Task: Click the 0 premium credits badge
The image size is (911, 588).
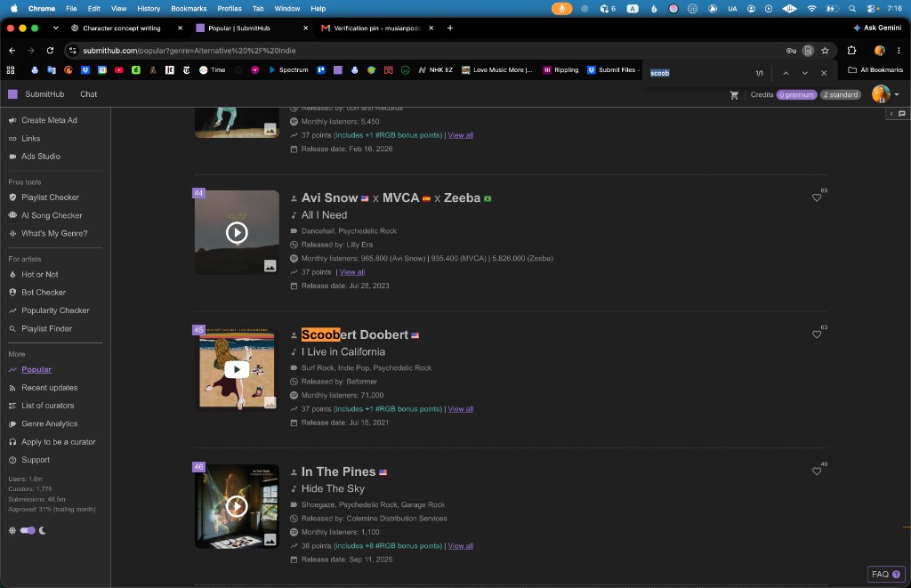Action: click(x=796, y=94)
